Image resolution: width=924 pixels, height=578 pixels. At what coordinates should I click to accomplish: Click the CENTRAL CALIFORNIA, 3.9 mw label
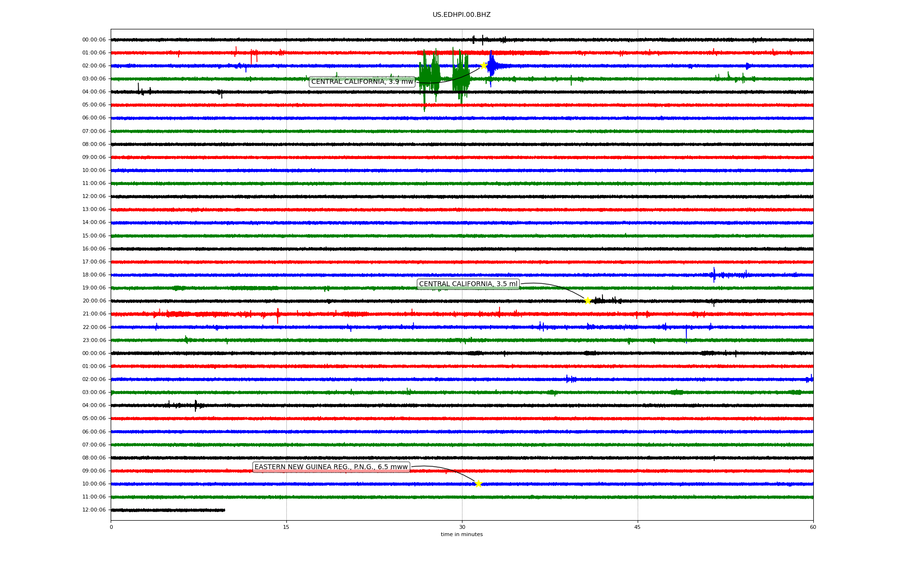[362, 82]
